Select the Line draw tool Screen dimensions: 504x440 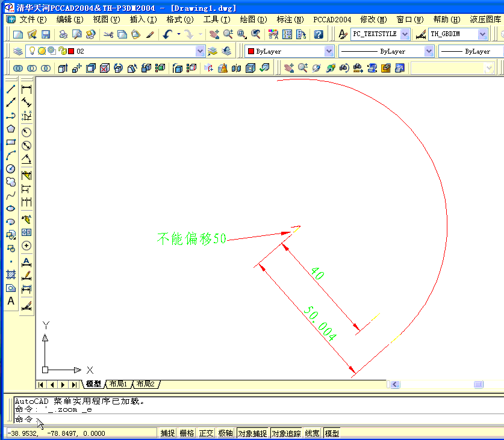(11, 89)
